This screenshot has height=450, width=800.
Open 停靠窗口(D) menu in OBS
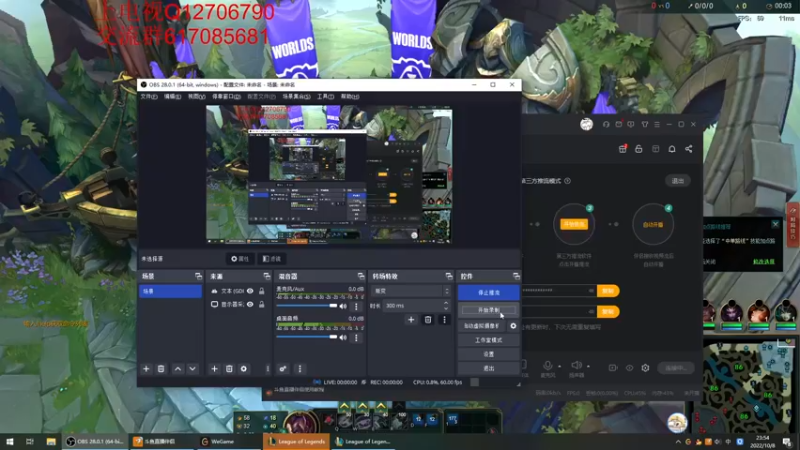click(226, 96)
